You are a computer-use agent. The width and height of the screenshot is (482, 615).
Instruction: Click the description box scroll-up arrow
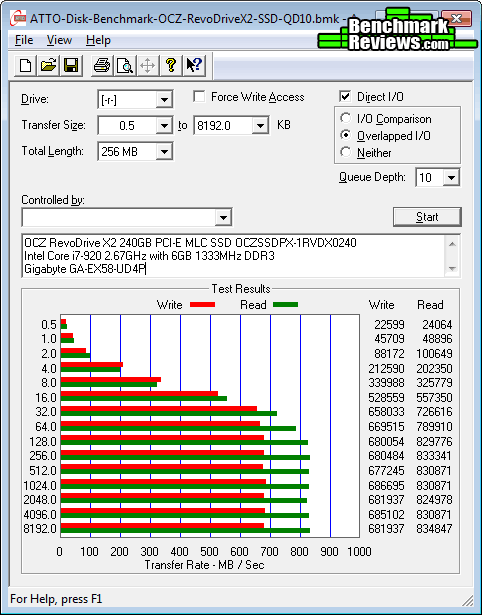(452, 244)
